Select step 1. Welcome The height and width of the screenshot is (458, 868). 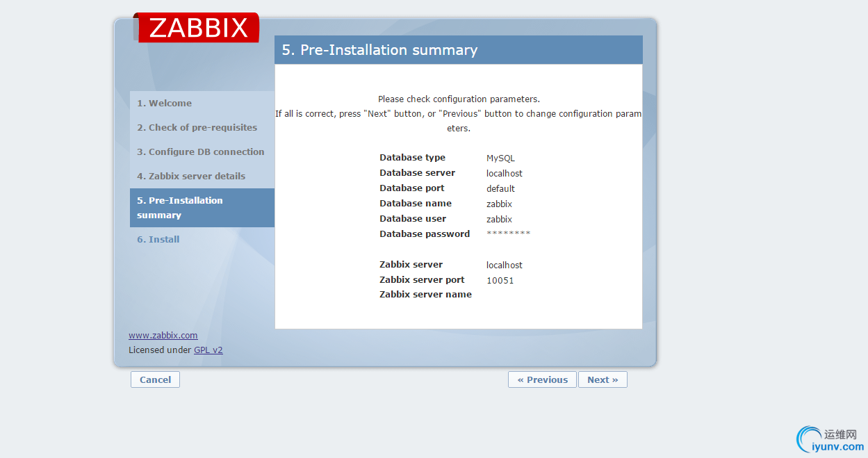click(202, 103)
